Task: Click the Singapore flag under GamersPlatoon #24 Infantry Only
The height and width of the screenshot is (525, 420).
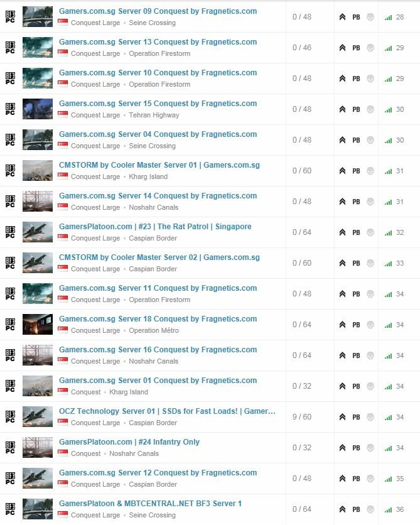Action: coord(63,453)
